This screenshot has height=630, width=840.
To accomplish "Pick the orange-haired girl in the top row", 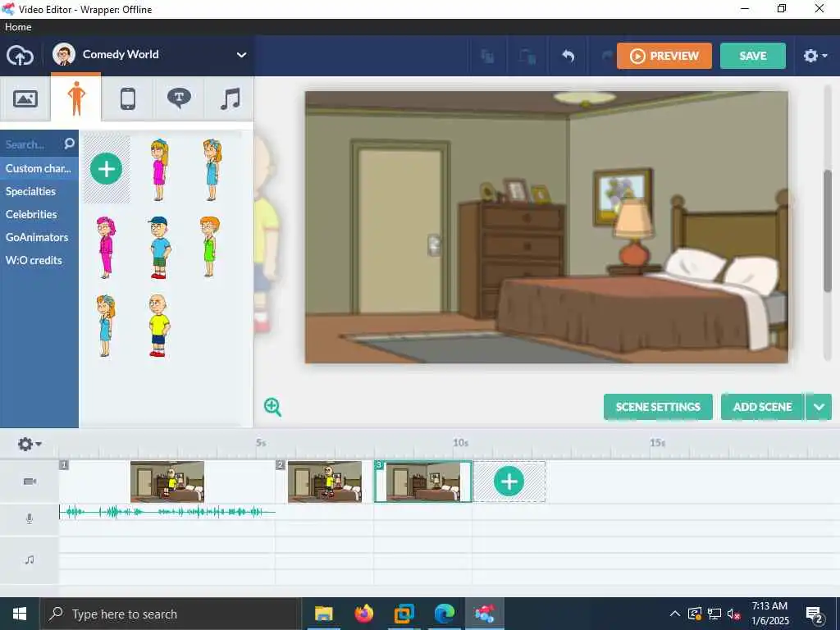I will point(212,170).
